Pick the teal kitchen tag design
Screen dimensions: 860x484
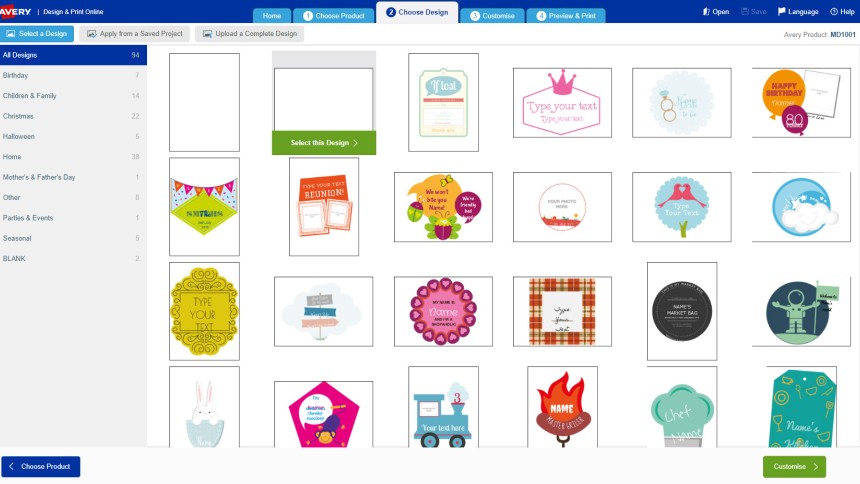pyautogui.click(x=801, y=407)
